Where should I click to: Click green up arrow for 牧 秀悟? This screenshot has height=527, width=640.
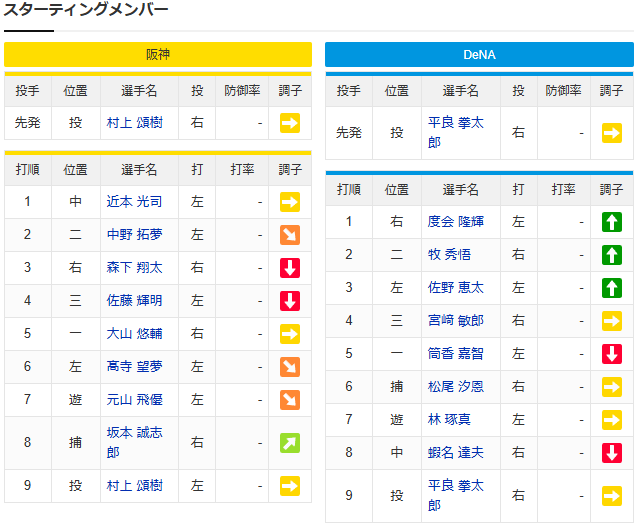pos(612,255)
